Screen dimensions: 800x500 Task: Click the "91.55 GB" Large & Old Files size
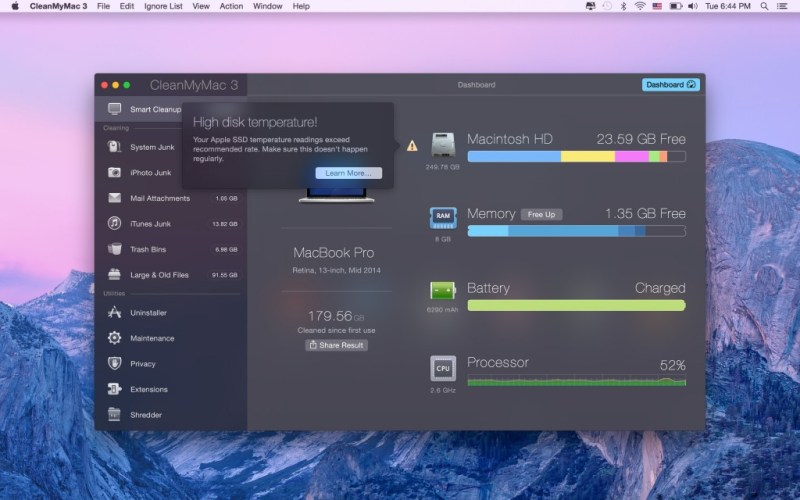pos(224,275)
